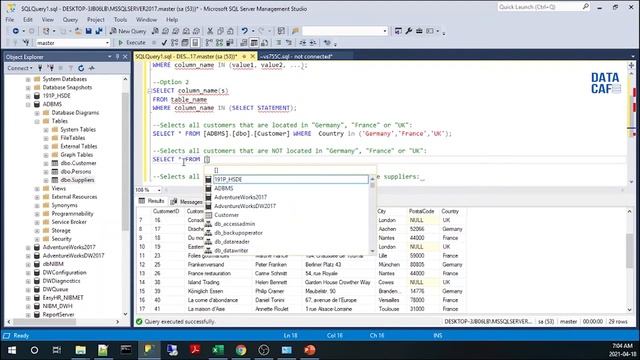Click the Properties wrench icon
This screenshot has width=640, height=360.
pos(409,31)
